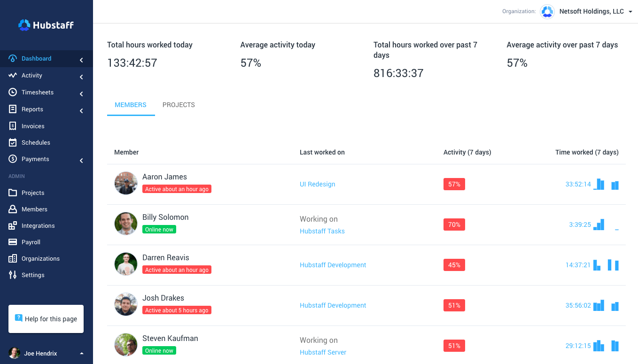
Task: Click Help for this page
Action: tap(46, 318)
